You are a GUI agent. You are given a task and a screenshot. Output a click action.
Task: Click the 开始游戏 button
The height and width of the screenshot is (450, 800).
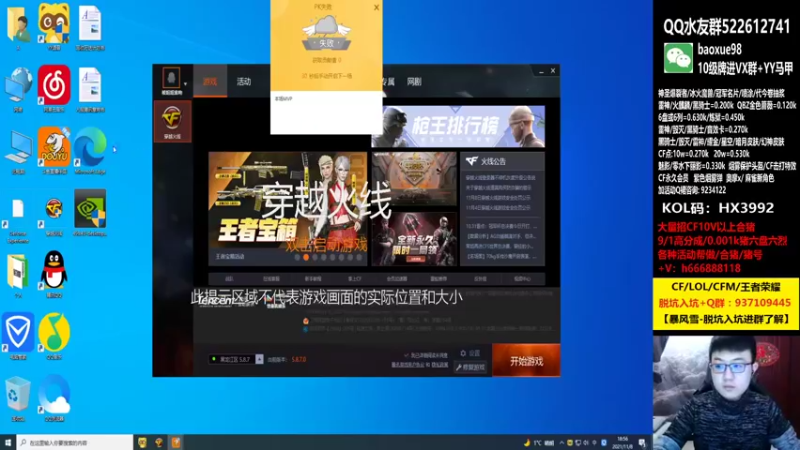pos(526,361)
